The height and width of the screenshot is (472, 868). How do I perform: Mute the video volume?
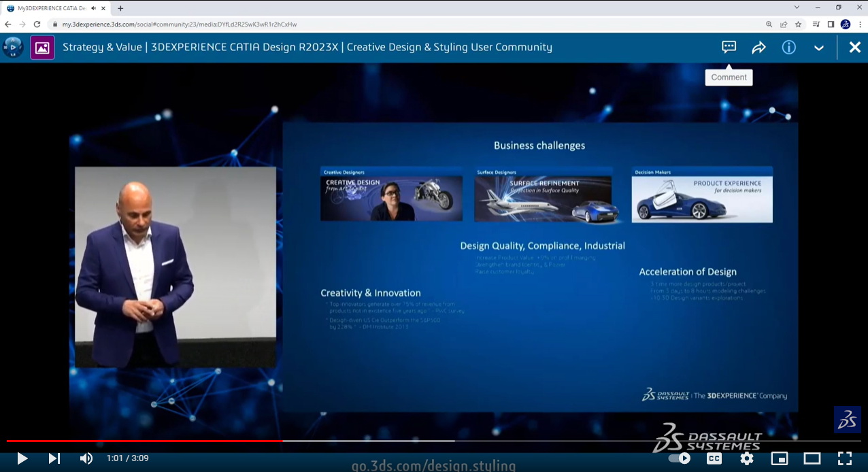pos(86,458)
